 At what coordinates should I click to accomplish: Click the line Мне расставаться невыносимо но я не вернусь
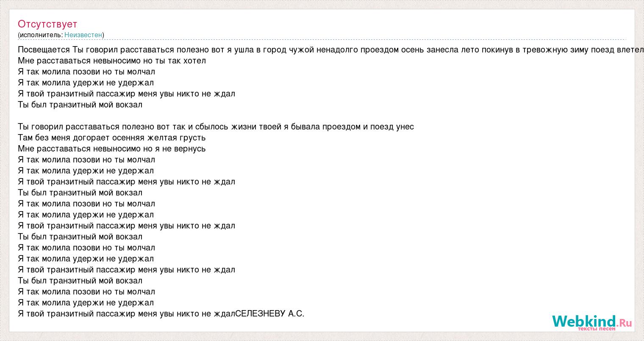[x=112, y=148]
